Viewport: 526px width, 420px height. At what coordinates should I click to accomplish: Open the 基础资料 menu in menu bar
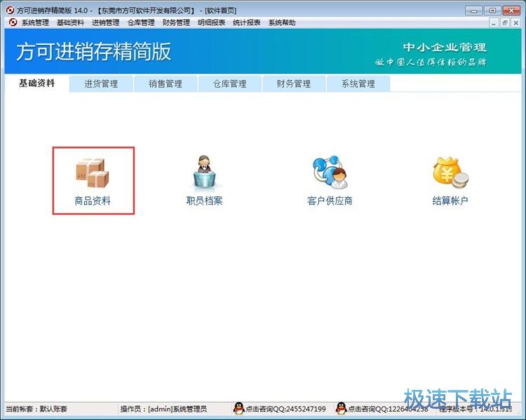pos(70,22)
